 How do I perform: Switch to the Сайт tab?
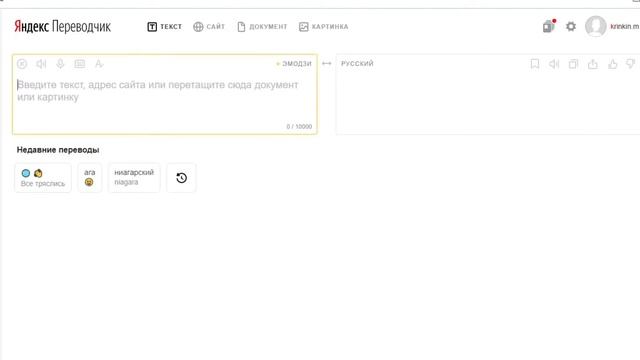pos(209,27)
